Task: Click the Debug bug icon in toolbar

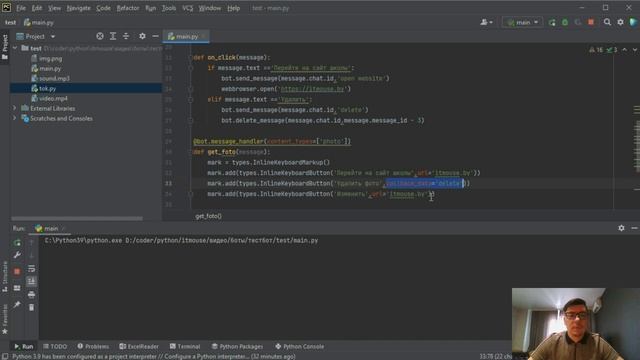Action: coord(565,22)
